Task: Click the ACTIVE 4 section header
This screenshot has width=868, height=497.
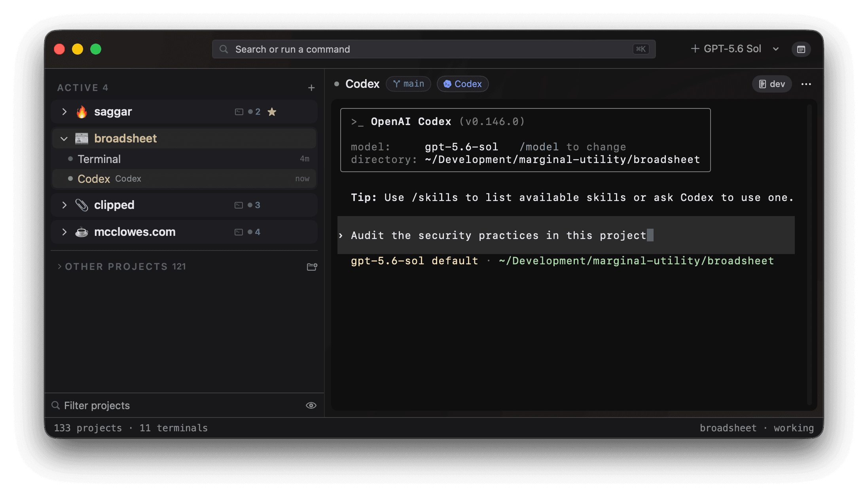Action: click(x=83, y=88)
